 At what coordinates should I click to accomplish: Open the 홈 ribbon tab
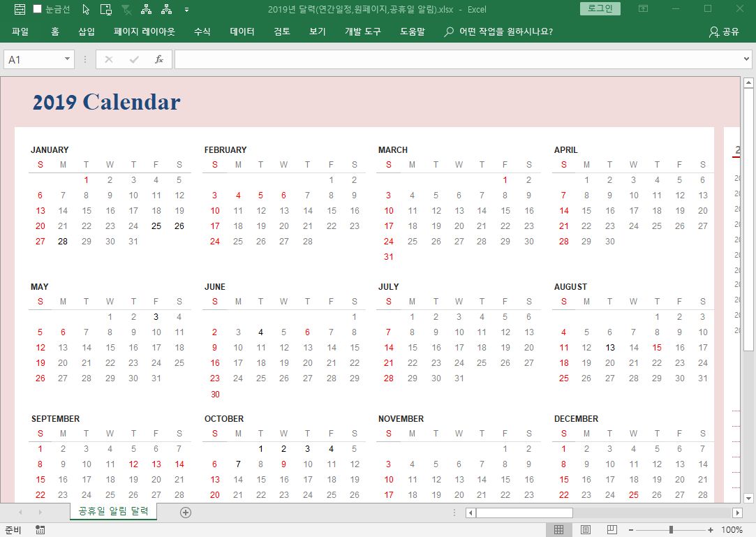(55, 31)
